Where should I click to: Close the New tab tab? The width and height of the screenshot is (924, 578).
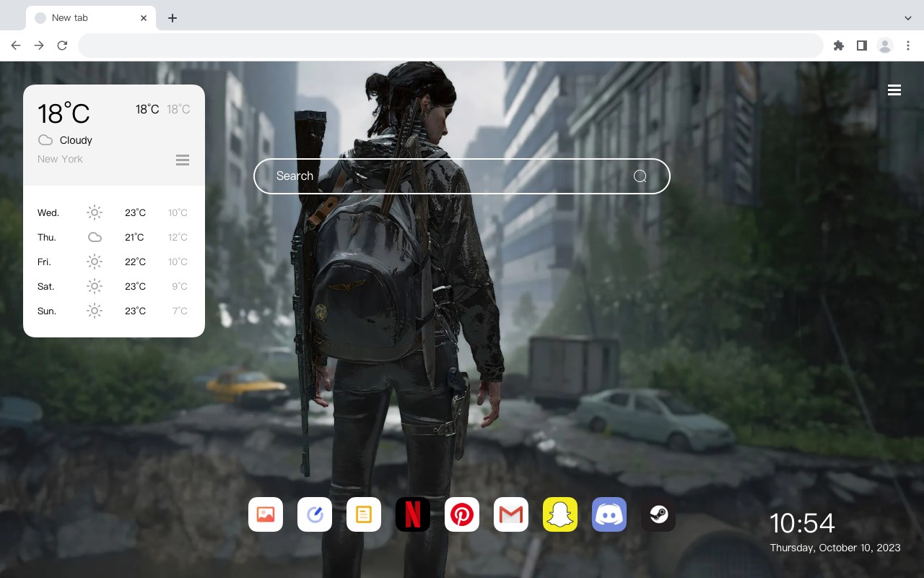pyautogui.click(x=144, y=18)
